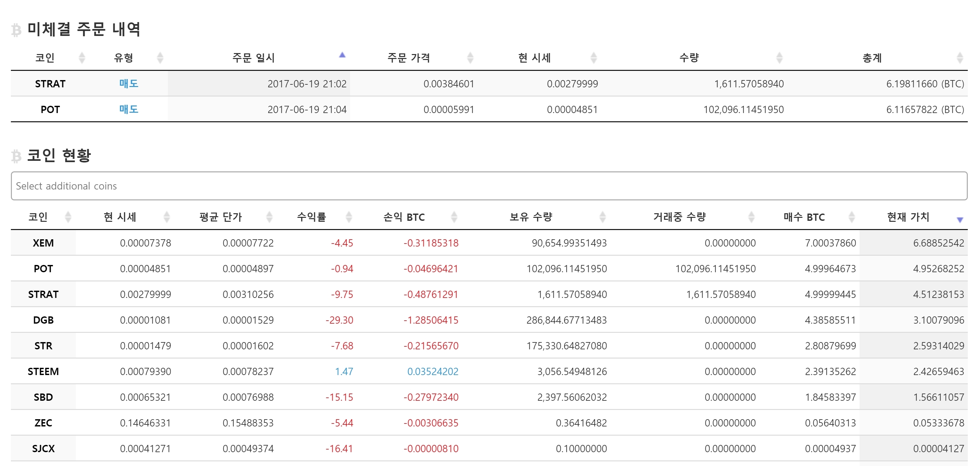This screenshot has height=466, width=980.
Task: Click 매도 link in STRAT order row
Action: [129, 84]
